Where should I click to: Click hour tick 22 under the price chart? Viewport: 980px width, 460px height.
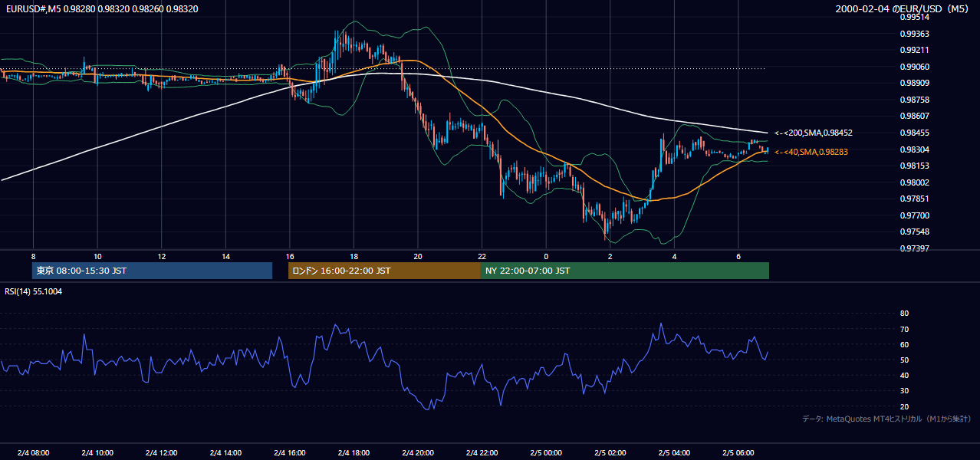[x=482, y=255]
